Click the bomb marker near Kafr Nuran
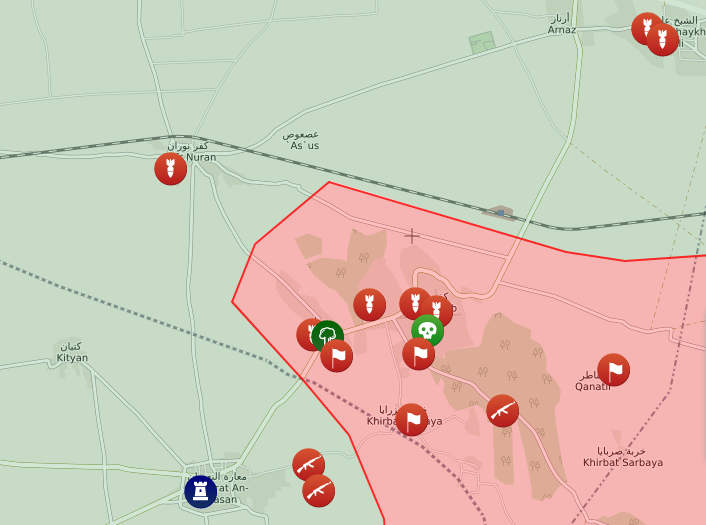The height and width of the screenshot is (525, 706). (171, 169)
